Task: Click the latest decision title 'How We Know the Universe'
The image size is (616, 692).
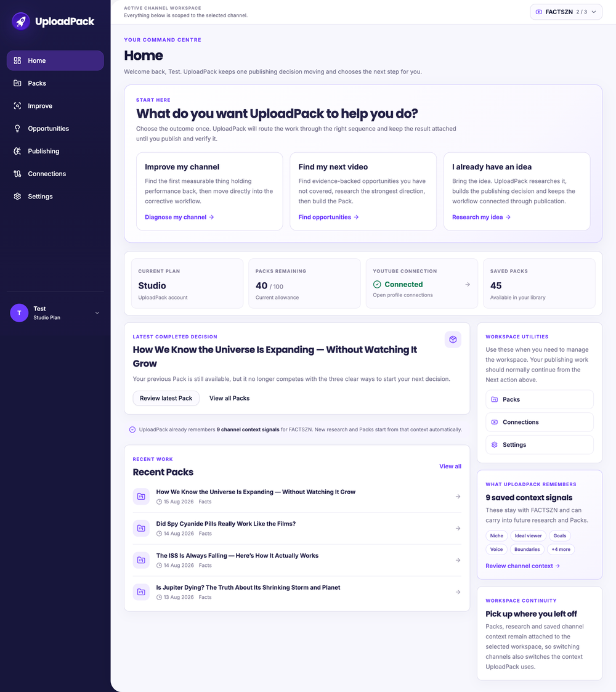Action: pos(275,357)
